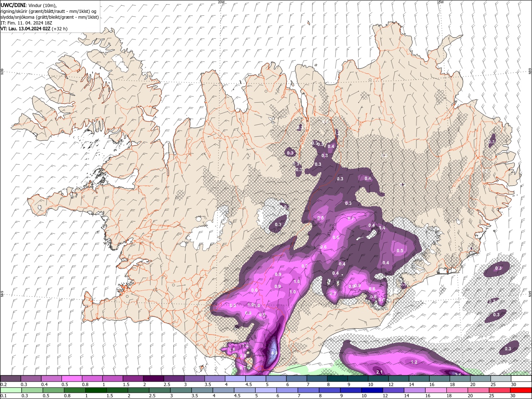Click the "0.2" label under the snow scale
The width and height of the screenshot is (532, 399).
click(x=4, y=385)
